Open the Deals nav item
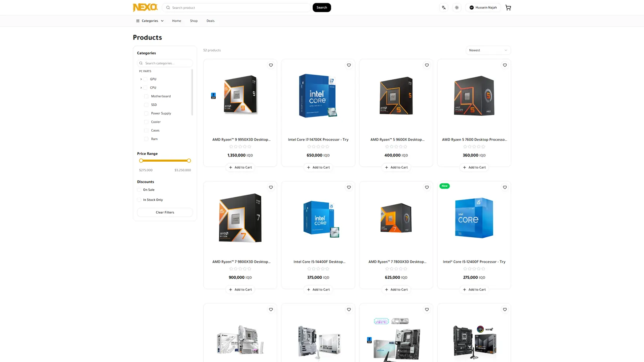644x362 pixels. (211, 21)
